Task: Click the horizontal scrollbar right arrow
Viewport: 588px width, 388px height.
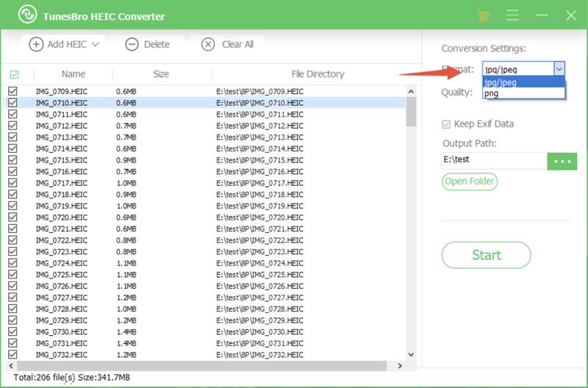Action: tap(400, 365)
